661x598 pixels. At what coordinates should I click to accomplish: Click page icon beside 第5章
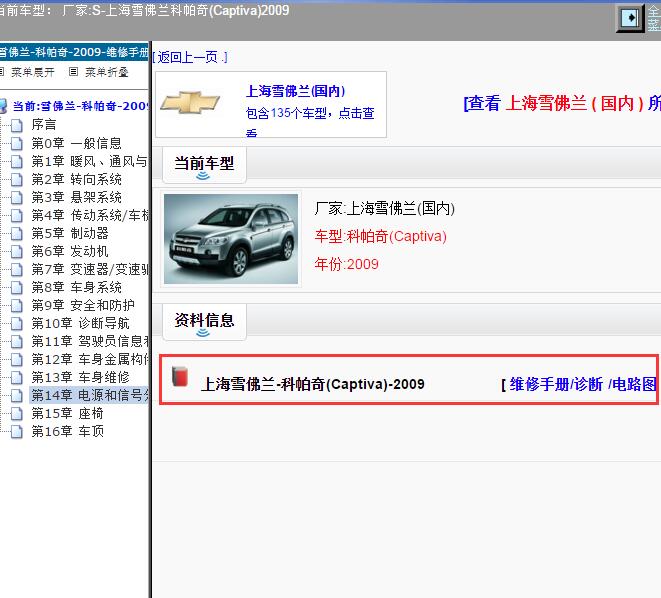(x=16, y=233)
